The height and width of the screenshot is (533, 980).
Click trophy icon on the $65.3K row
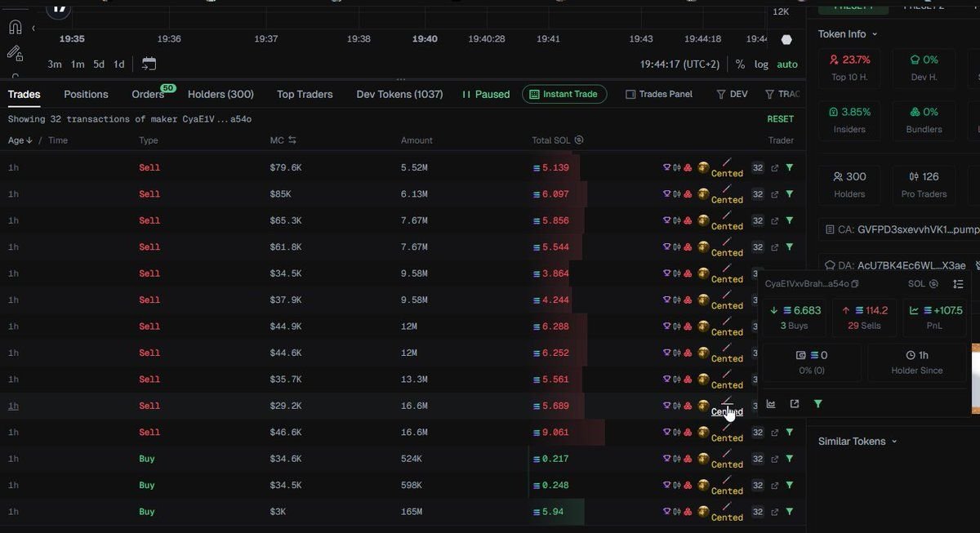666,220
